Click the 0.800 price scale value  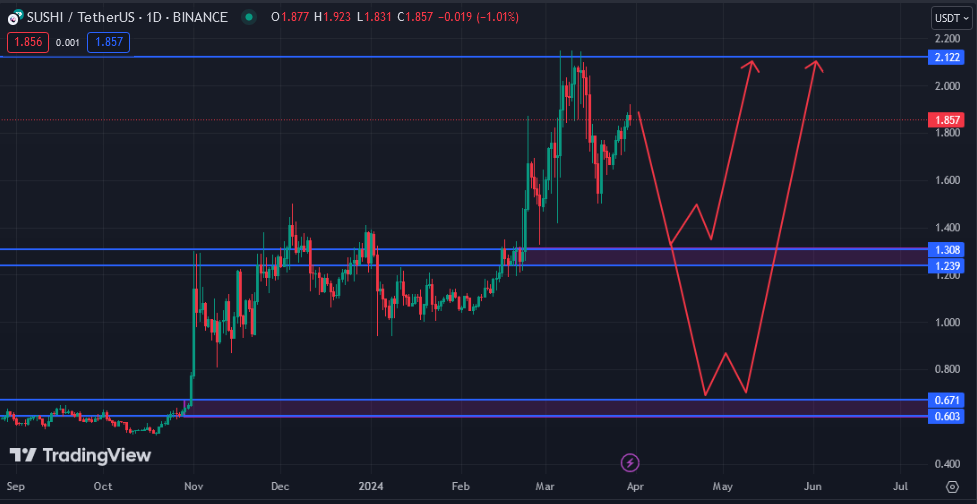click(946, 369)
